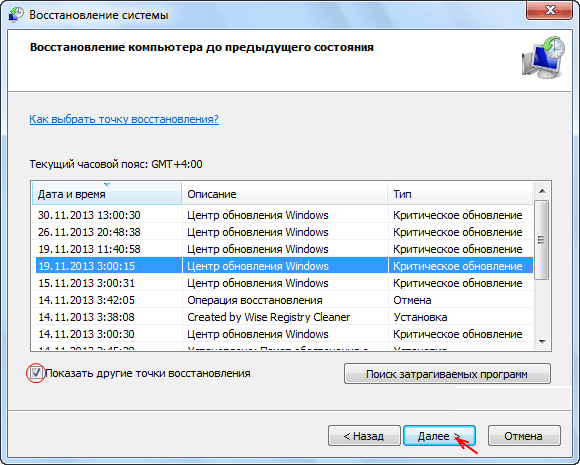Click the scrollbar down arrow in restore points list
Image resolution: width=580 pixels, height=465 pixels.
[542, 342]
